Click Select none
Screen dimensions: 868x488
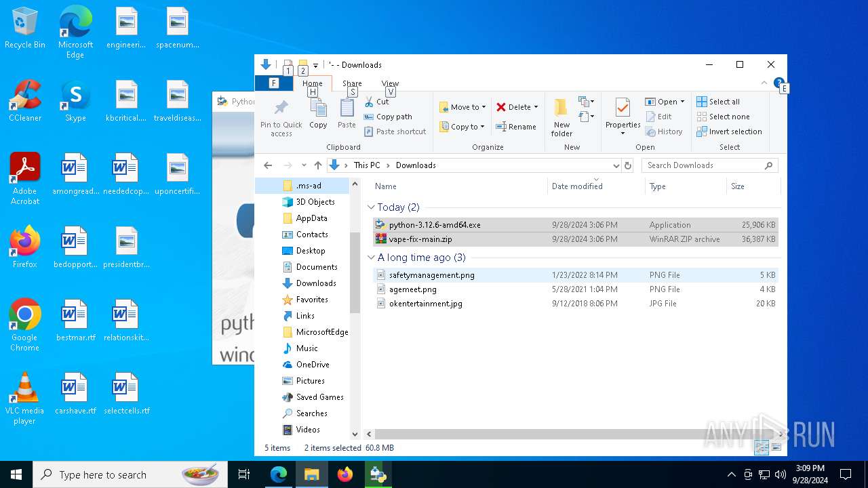723,117
